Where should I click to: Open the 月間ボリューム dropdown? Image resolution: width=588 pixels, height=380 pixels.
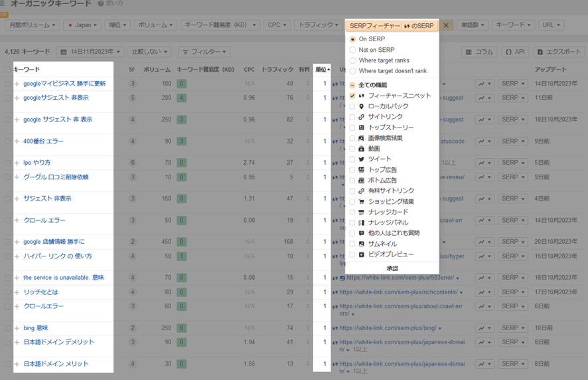33,25
